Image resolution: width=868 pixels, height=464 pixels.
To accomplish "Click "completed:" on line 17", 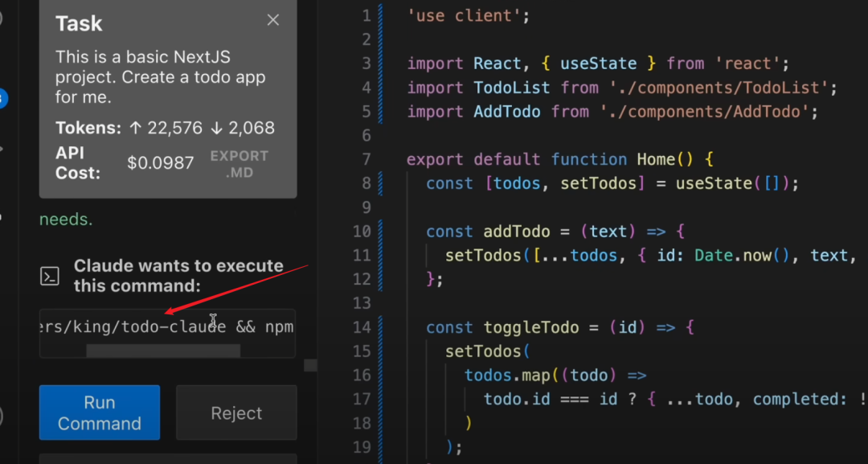I will point(800,399).
